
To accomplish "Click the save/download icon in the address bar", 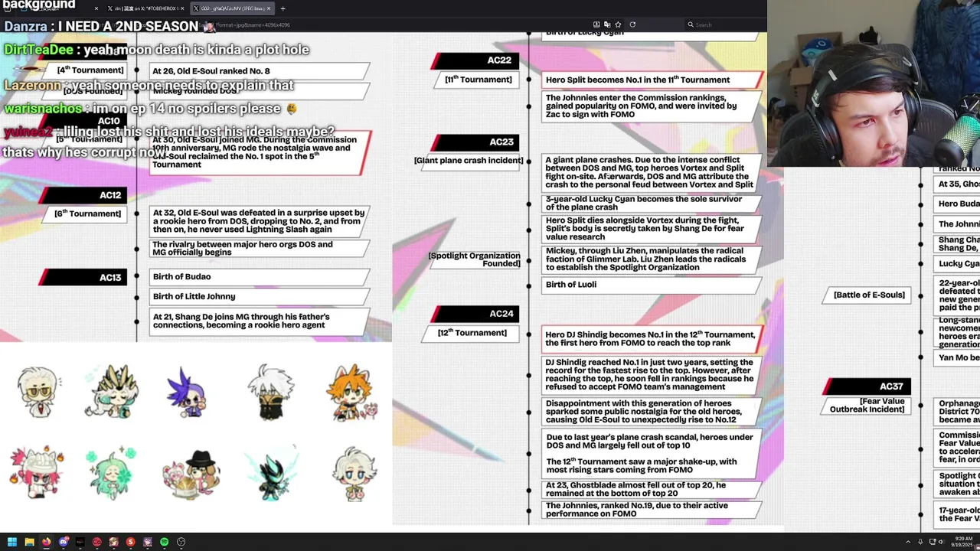I will coord(596,24).
